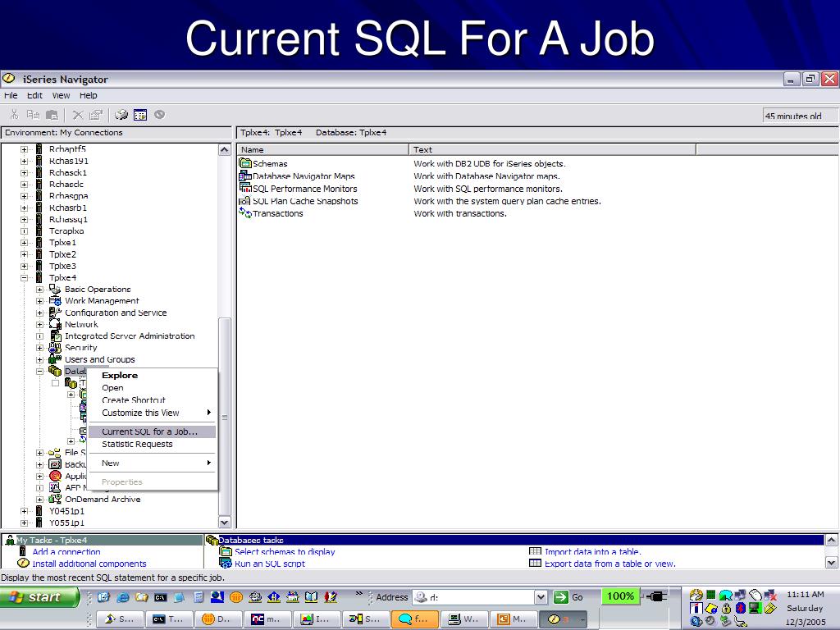
Task: Click Import data into a table link
Action: click(x=592, y=552)
